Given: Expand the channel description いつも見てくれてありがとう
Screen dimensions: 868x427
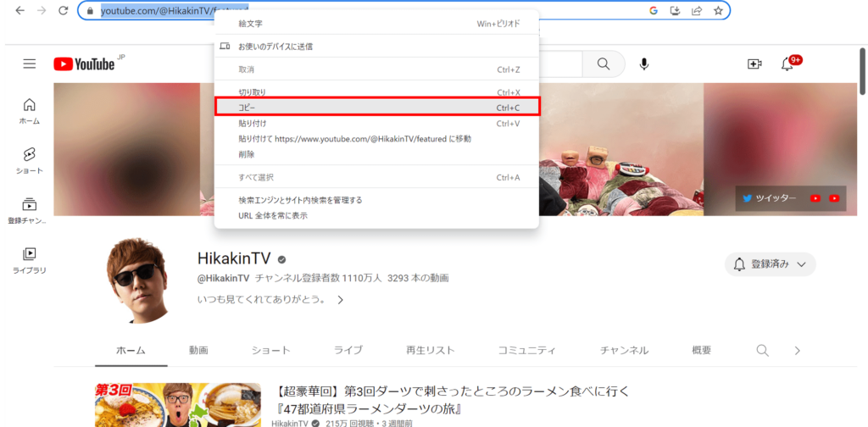Looking at the screenshot, I should click(270, 300).
